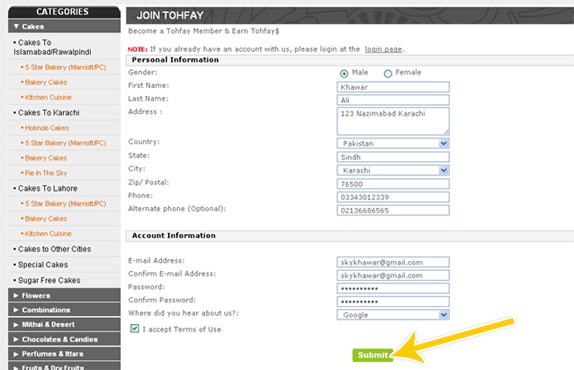Expand the Mithai & Desert category

(x=64, y=325)
